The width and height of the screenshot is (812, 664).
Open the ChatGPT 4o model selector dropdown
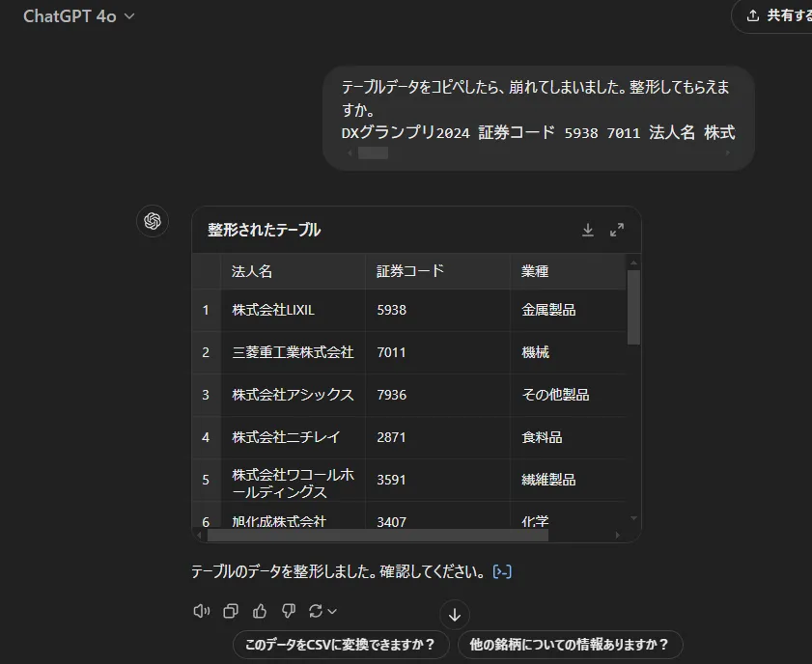(79, 16)
